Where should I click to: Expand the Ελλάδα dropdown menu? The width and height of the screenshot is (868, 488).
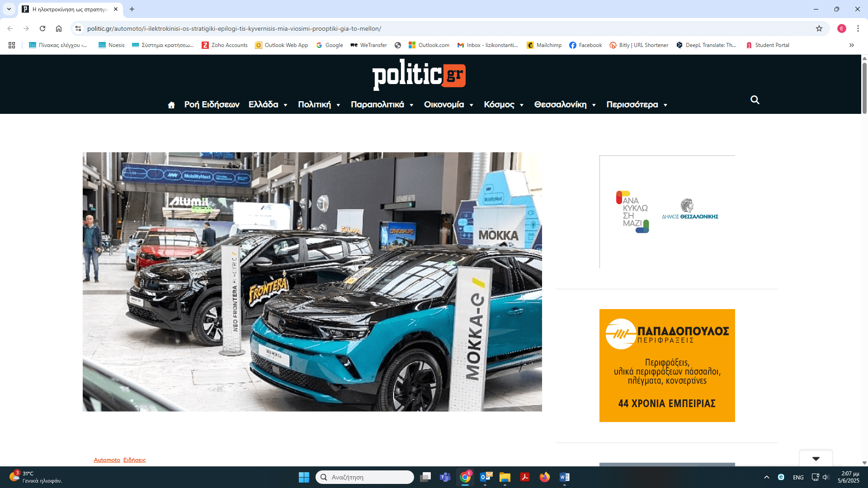(x=268, y=105)
